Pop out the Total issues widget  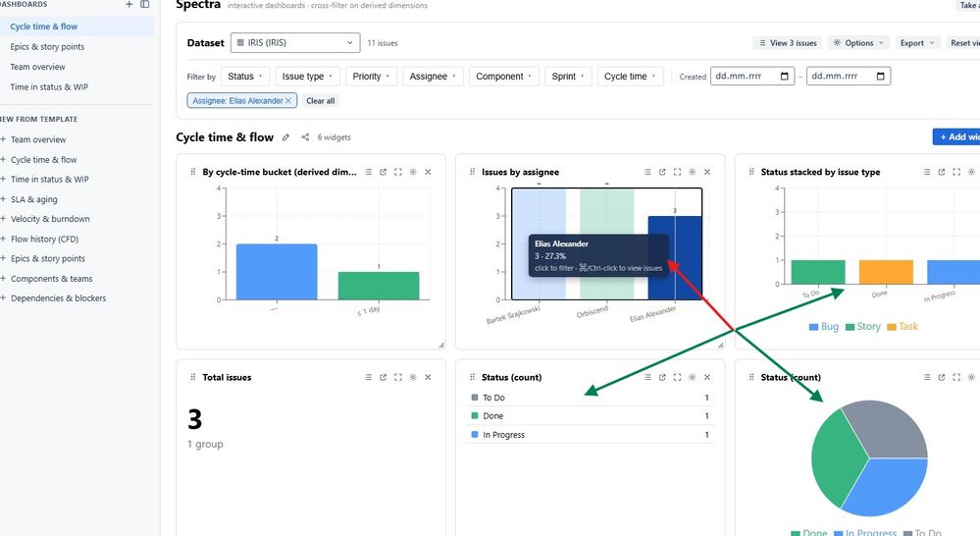tap(384, 377)
